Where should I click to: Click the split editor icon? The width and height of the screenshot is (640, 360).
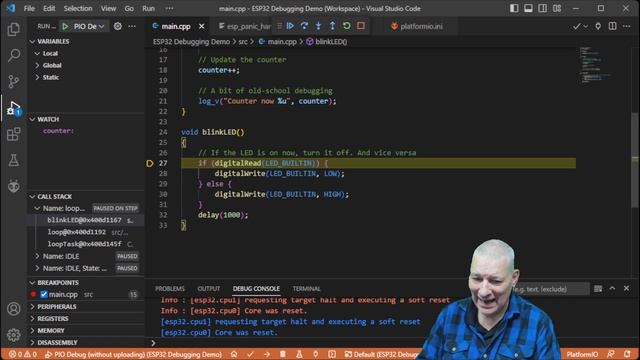(x=612, y=26)
